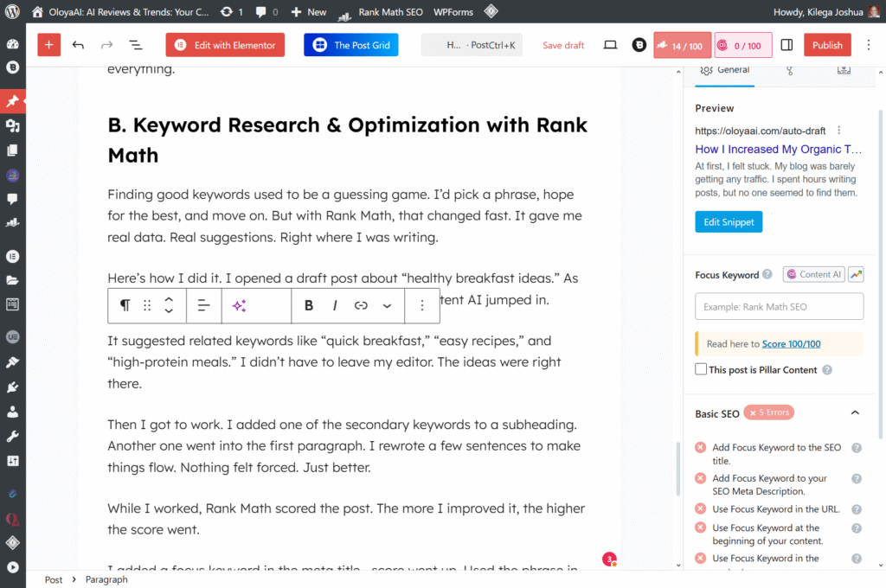Click the red block inserter plus button
The image size is (886, 588).
click(x=48, y=45)
